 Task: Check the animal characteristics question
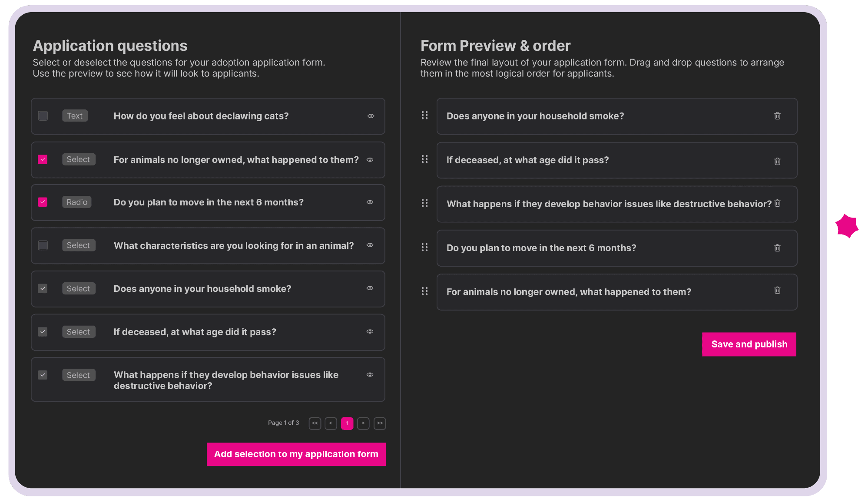(43, 245)
